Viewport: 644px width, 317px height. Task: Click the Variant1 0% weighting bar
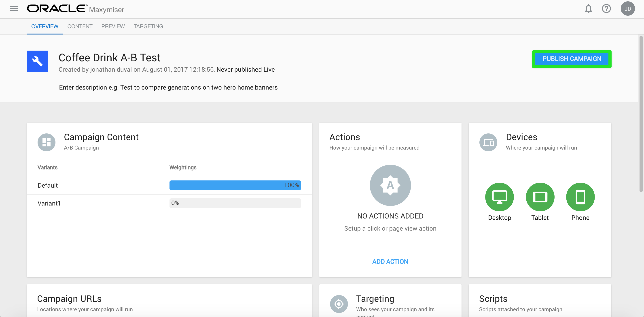click(235, 203)
